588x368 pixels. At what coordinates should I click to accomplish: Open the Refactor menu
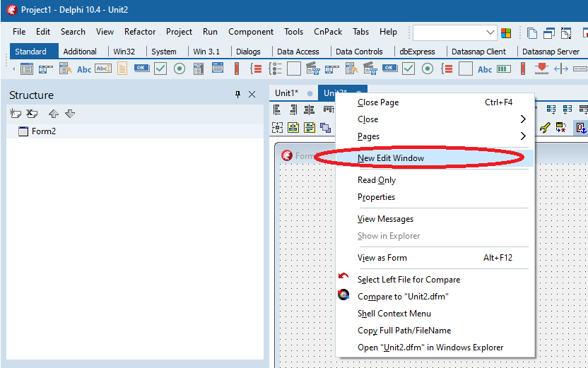tap(140, 32)
